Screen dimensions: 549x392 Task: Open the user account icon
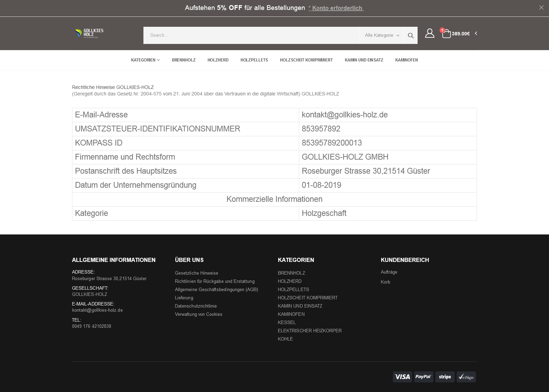coord(430,33)
